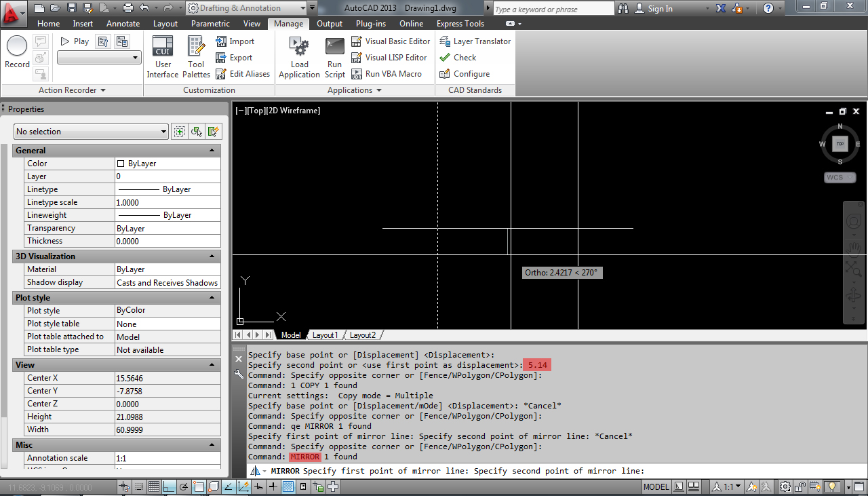Click Edit Aliases button

[x=243, y=74]
